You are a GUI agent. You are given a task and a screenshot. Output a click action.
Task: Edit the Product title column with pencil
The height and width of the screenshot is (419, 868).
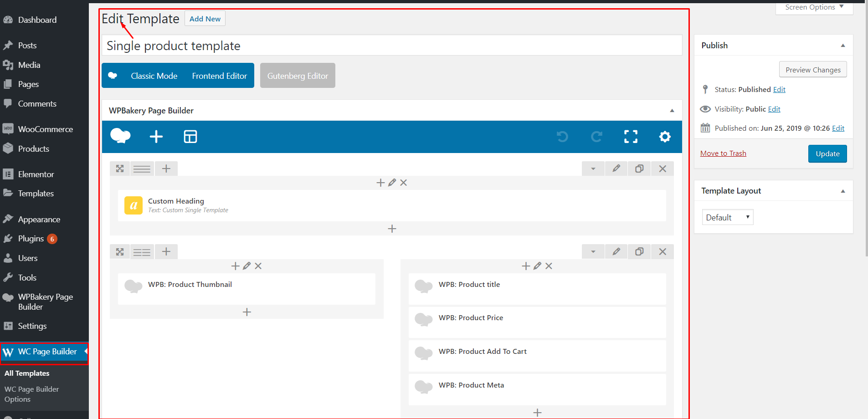(538, 266)
